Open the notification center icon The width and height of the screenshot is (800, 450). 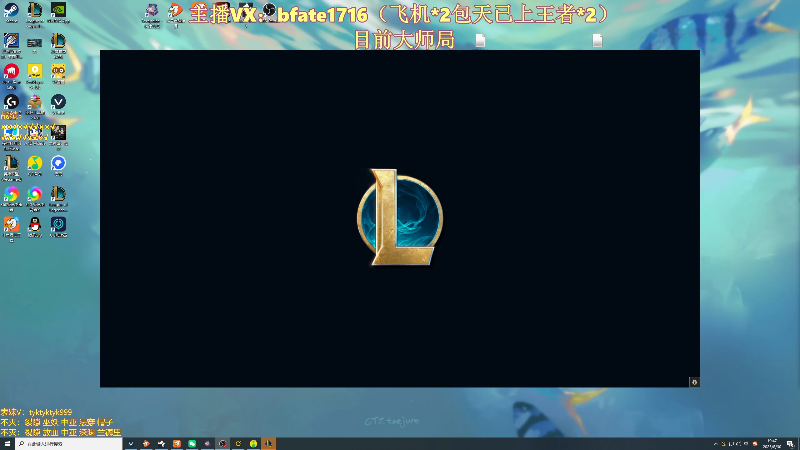[x=790, y=444]
